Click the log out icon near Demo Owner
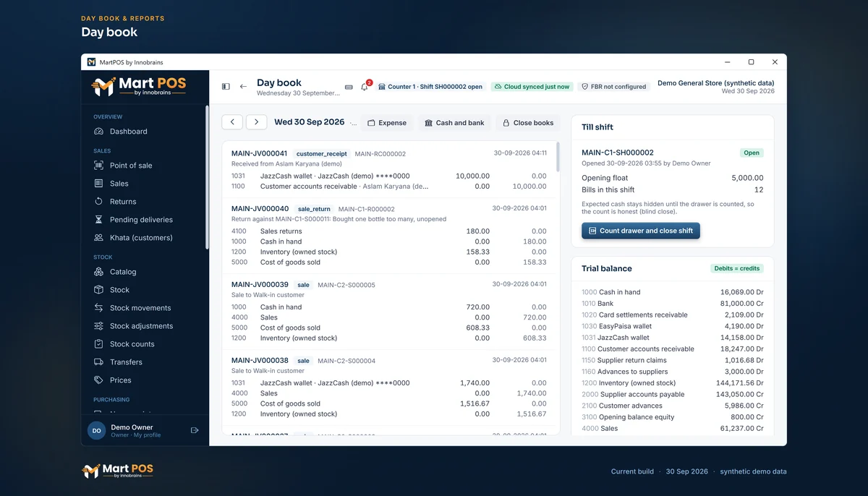868x496 pixels. coord(195,430)
